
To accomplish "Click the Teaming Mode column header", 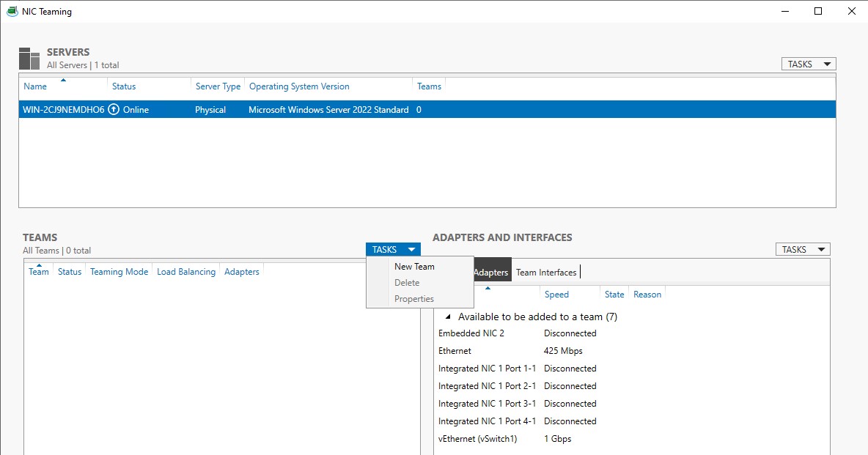I will 118,271.
